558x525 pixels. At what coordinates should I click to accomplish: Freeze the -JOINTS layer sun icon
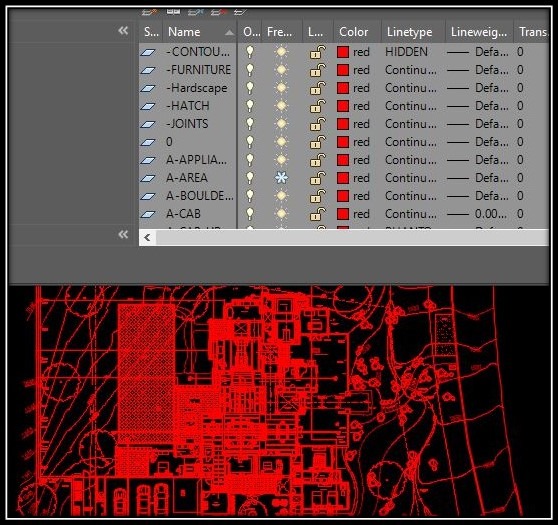click(x=281, y=124)
